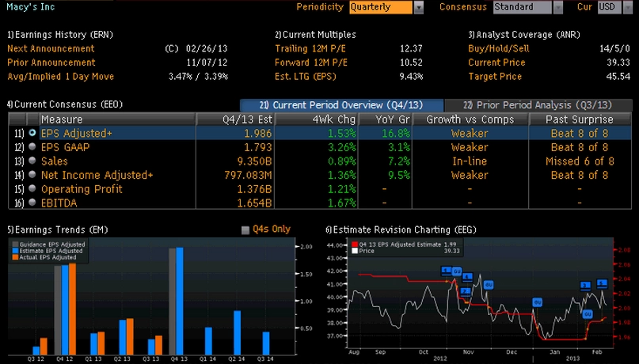639x364 pixels.
Task: Click chart event marker 5
Action: 602,283
